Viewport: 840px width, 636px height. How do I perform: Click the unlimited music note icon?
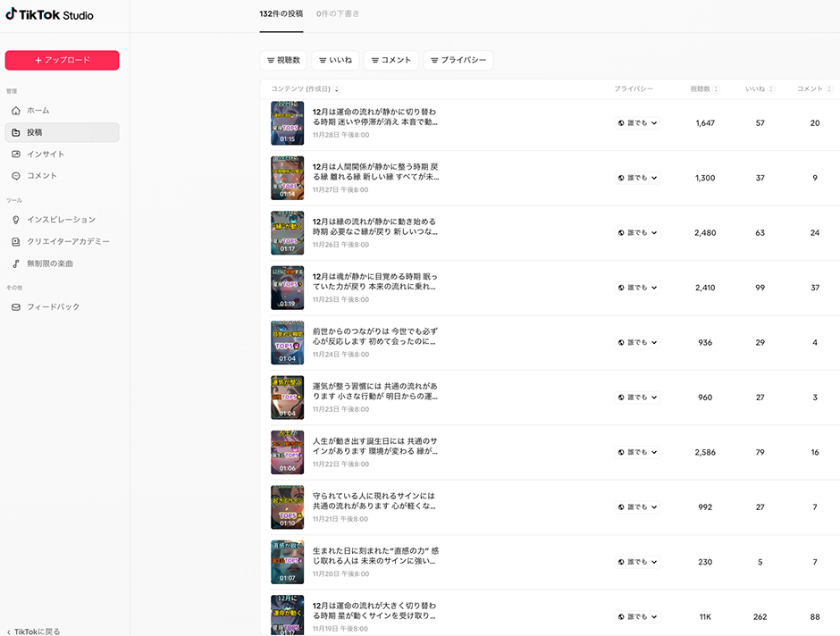pyautogui.click(x=16, y=264)
